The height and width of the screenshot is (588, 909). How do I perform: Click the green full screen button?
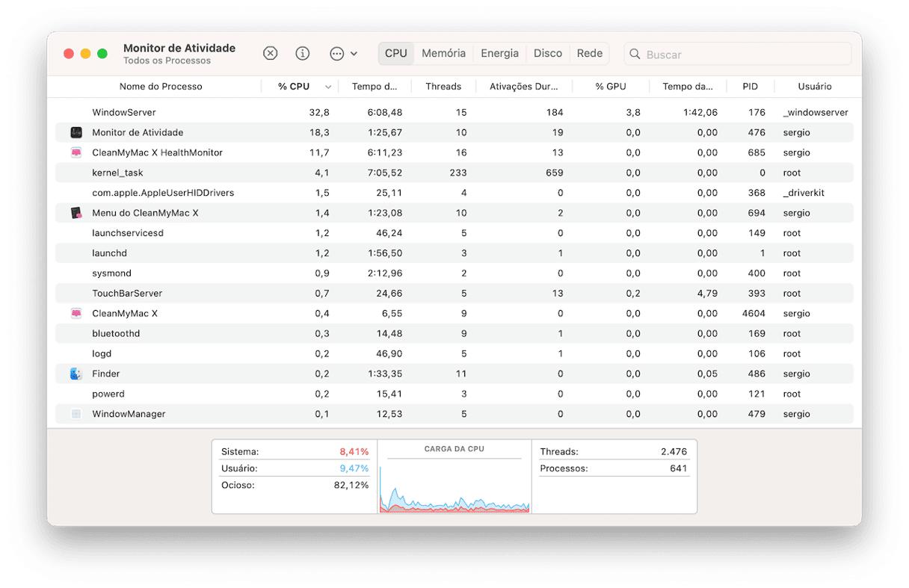point(102,54)
